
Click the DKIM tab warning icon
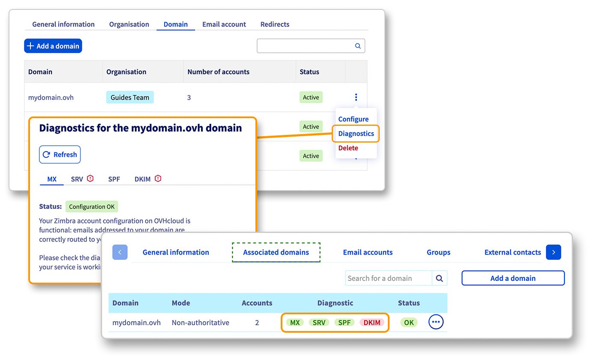(x=158, y=179)
